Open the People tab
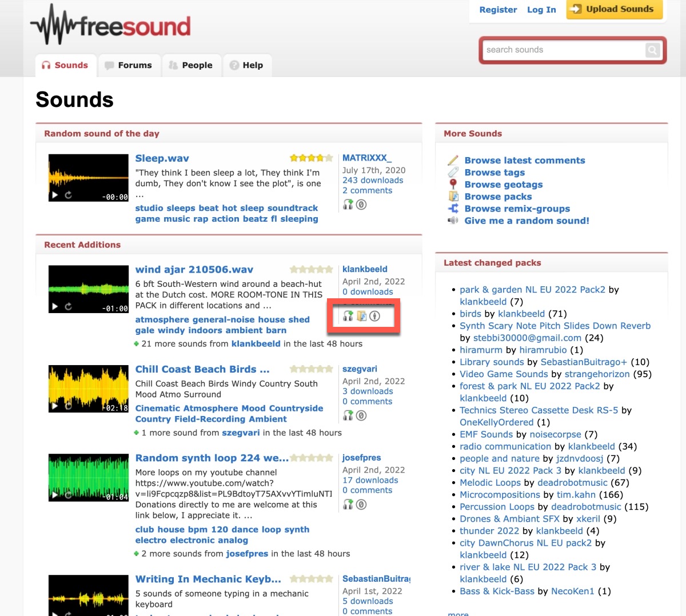 coord(190,65)
